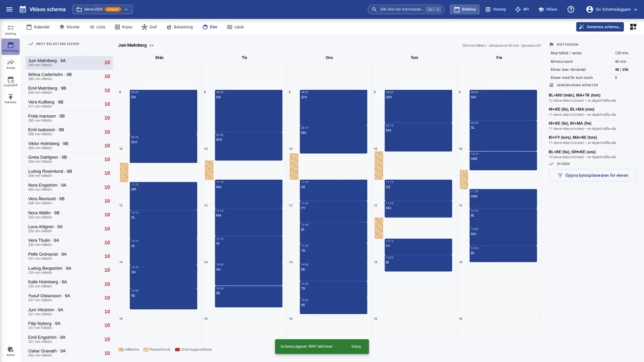Screen dimensions: 644x362
Task: Open the BI+FY (tors), MA+RE (tors) pattern
Action: point(593,140)
